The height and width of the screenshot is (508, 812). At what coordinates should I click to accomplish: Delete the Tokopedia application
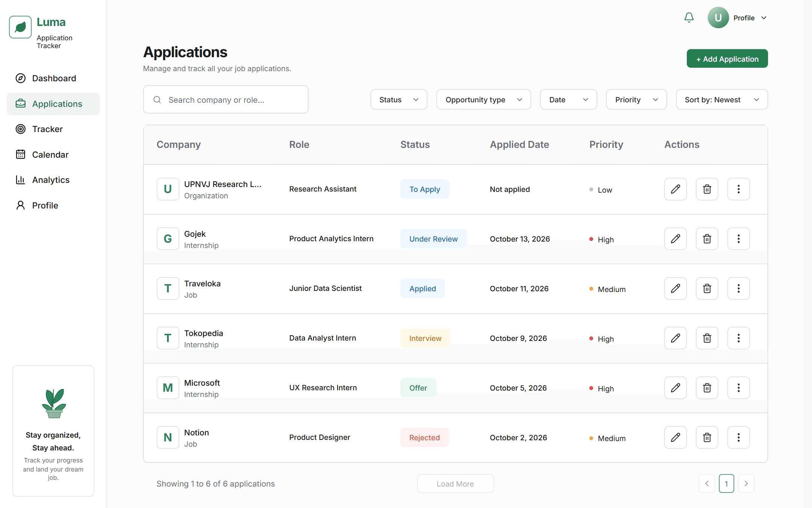707,338
